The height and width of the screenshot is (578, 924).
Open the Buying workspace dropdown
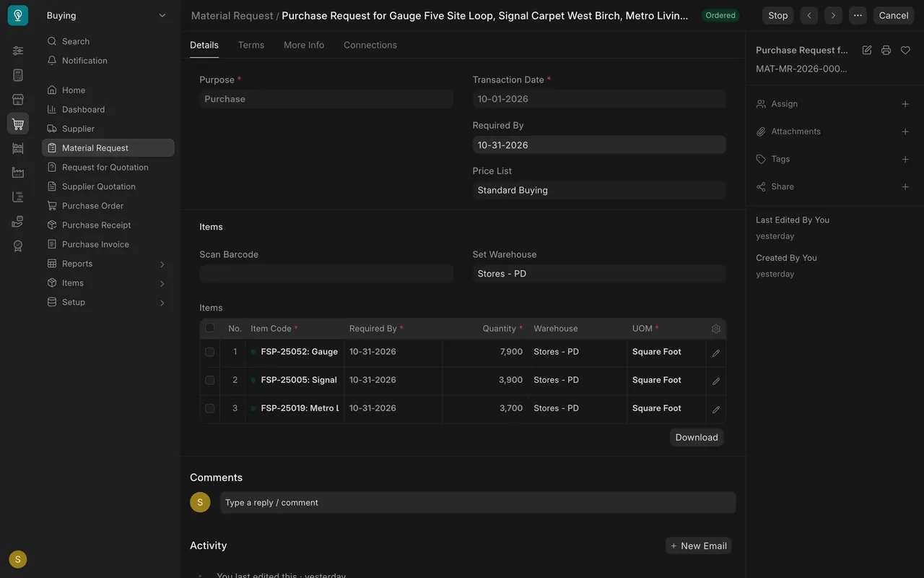[x=107, y=15]
